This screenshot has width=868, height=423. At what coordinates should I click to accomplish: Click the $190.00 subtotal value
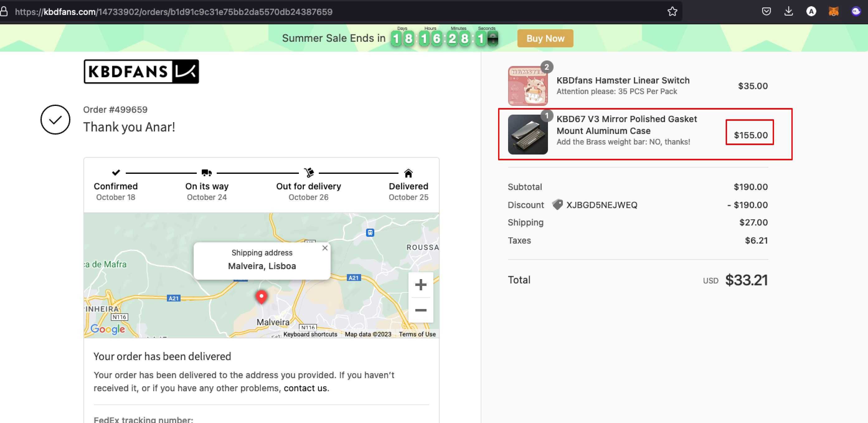751,187
